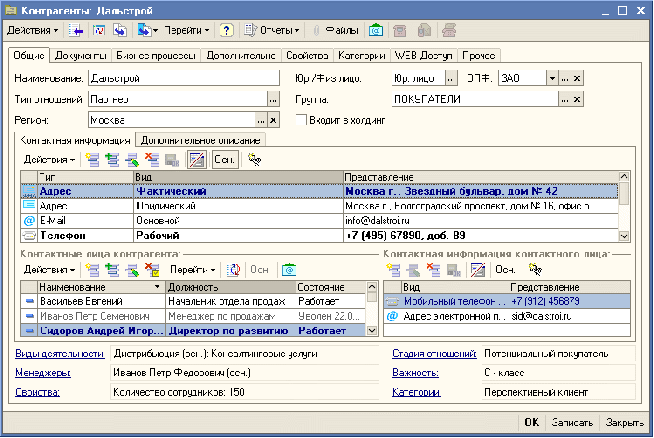Viewport: 654px width, 438px height.
Task: Toggle the Осн. button in contact info toolbar
Action: pos(225,160)
